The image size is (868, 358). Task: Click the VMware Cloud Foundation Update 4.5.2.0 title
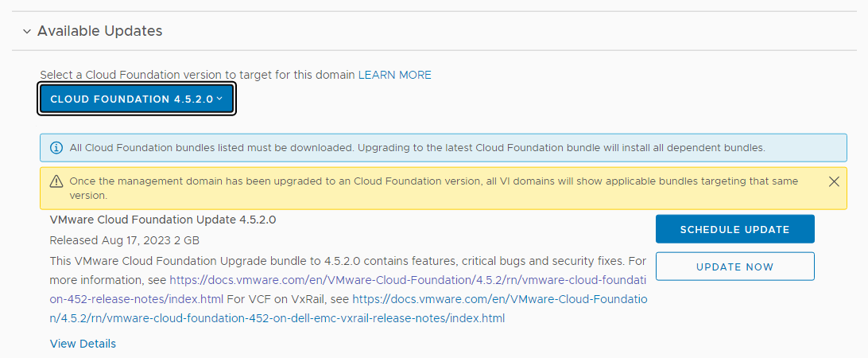[163, 220]
